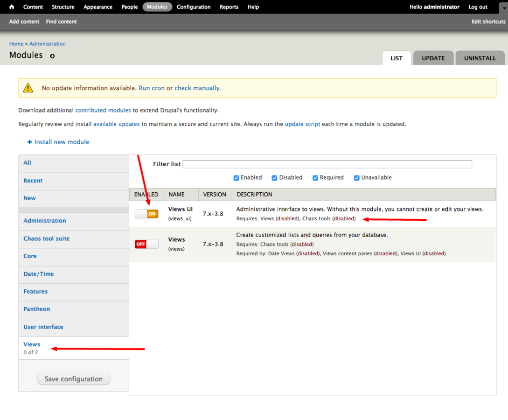Click the Install new module link

pos(62,142)
